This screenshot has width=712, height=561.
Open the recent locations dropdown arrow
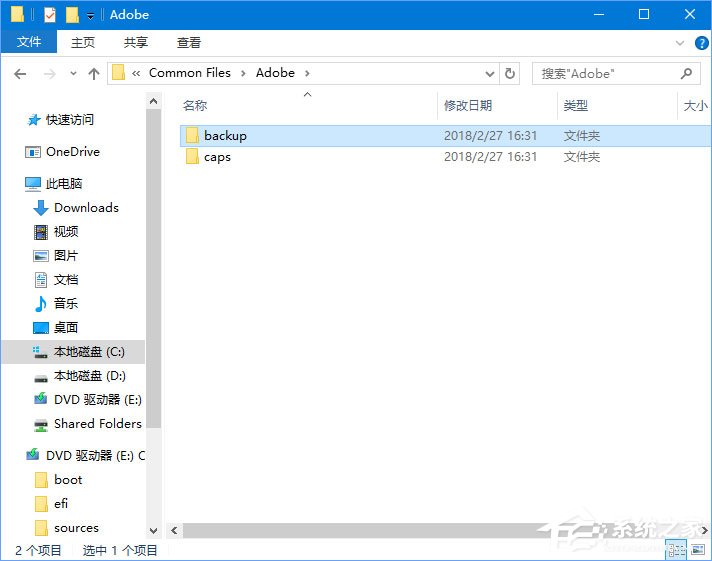pos(73,74)
